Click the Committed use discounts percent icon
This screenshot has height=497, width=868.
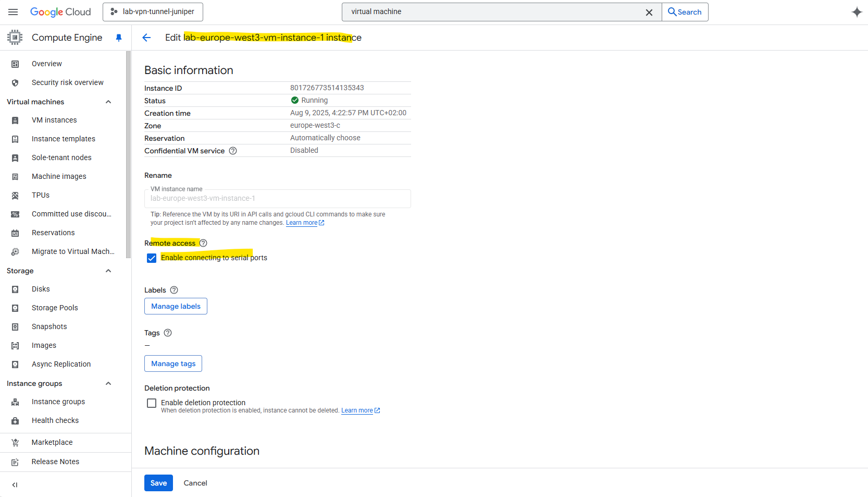(15, 214)
